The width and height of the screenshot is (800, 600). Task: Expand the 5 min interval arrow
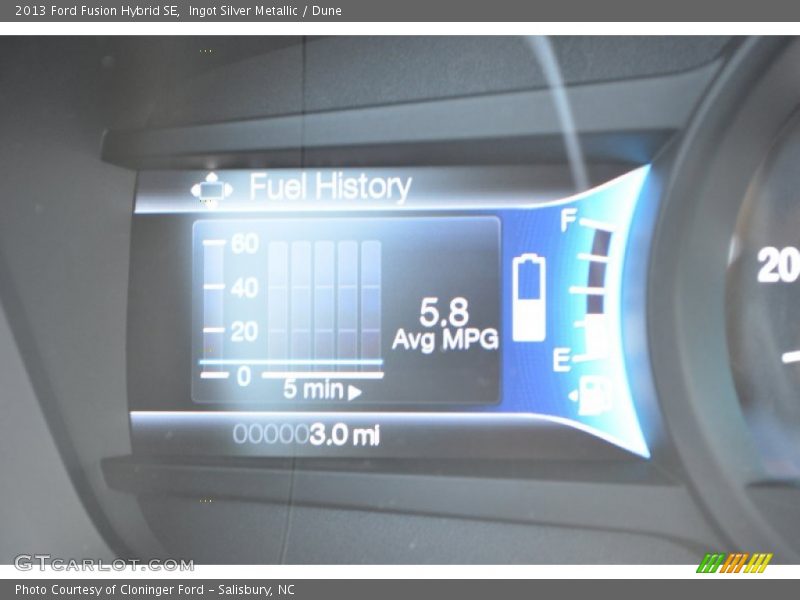[355, 393]
